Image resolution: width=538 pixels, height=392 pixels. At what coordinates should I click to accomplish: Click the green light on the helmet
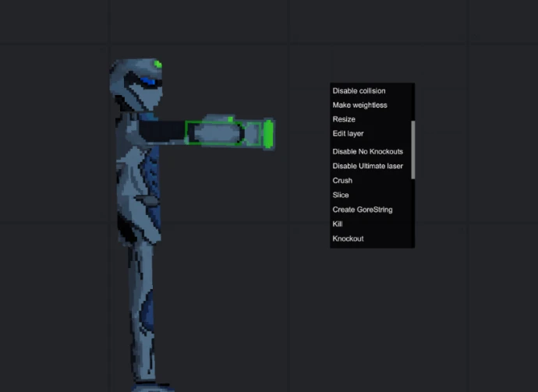pos(158,65)
